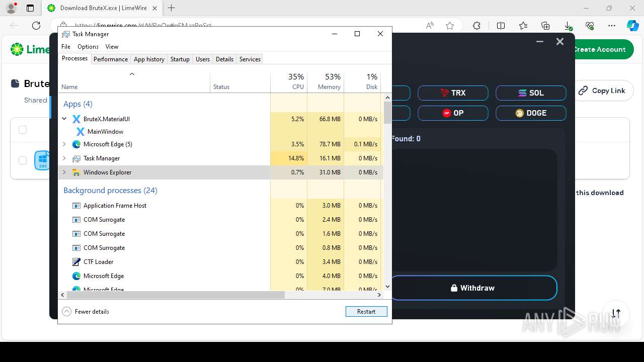Image resolution: width=644 pixels, height=362 pixels.
Task: Select the 'COM Surrogate' 2.4 MB row
Action: [220, 220]
